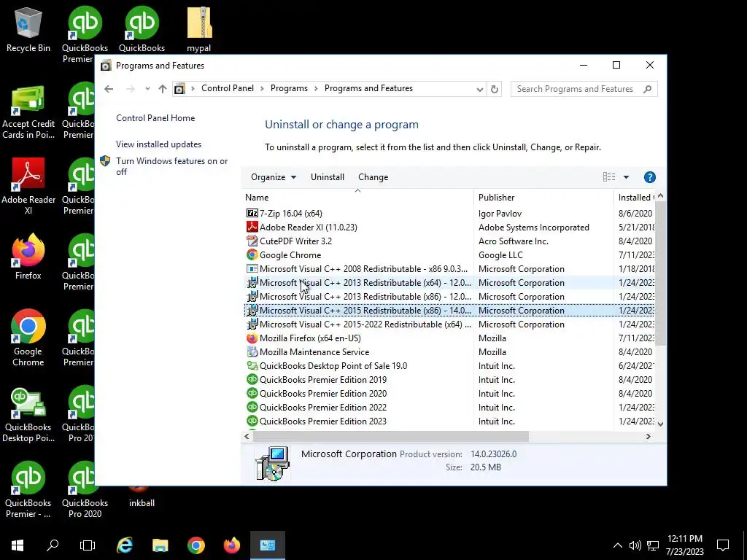Select QuickBooks Premier Edition 2023 row
This screenshot has width=747, height=560.
449,421
